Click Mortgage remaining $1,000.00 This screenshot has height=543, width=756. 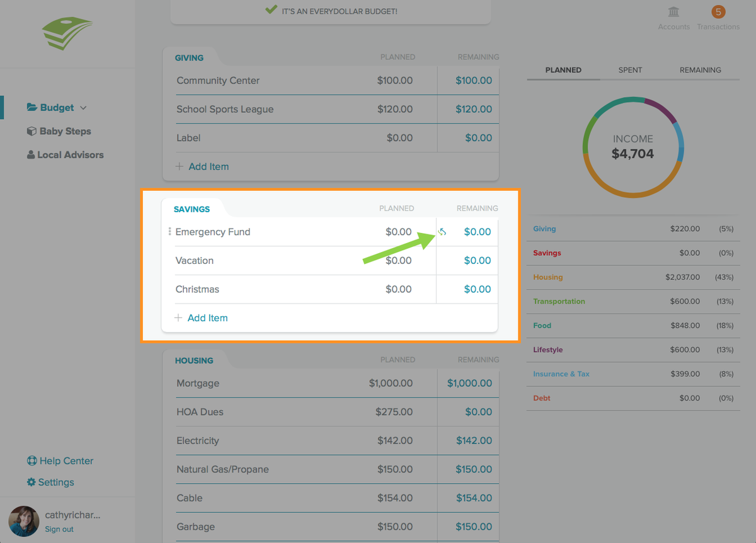pos(470,383)
